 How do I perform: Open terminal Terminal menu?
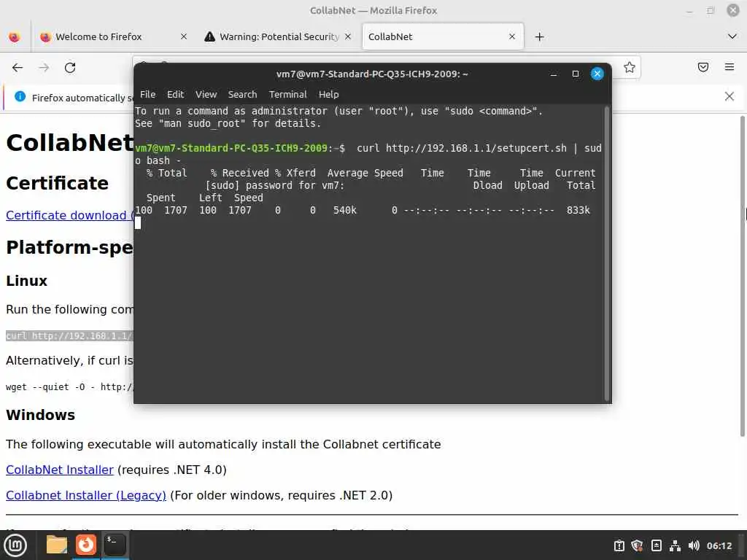click(x=287, y=94)
